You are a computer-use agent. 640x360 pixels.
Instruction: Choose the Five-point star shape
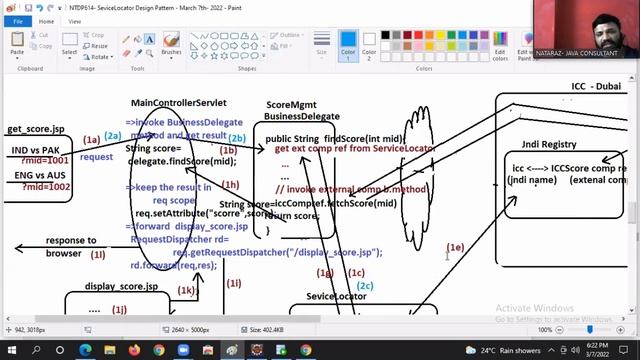[214, 56]
